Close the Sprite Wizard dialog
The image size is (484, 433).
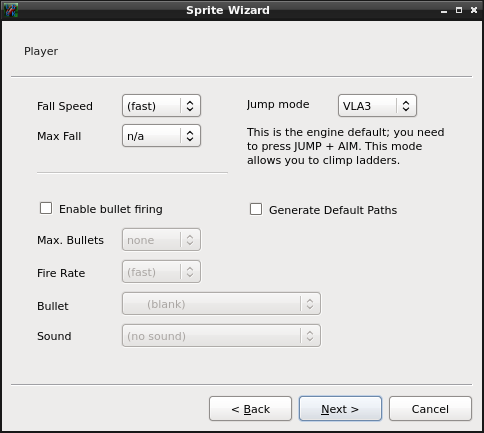(x=474, y=10)
